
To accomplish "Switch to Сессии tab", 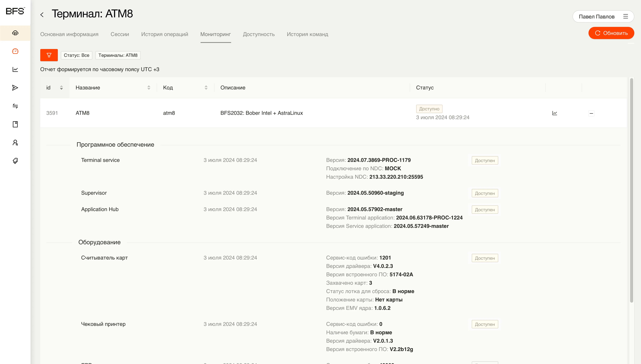I will 120,34.
